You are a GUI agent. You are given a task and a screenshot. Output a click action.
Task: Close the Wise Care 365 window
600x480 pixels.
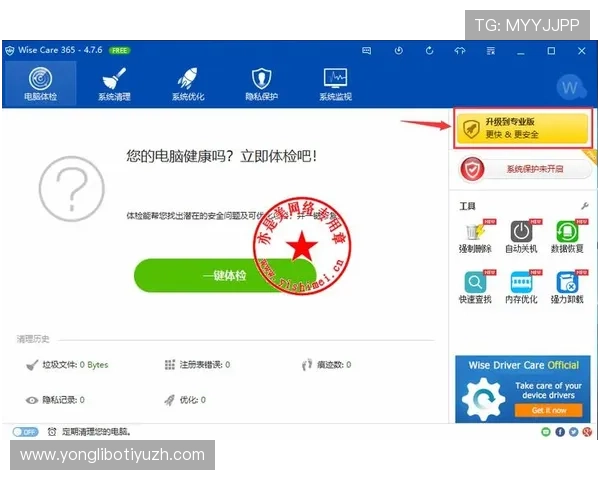coord(582,51)
